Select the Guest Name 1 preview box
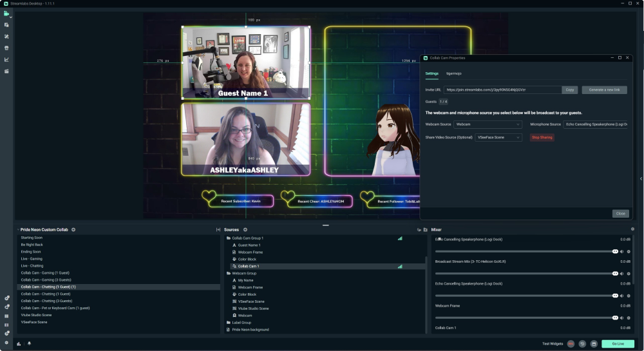The height and width of the screenshot is (351, 644). (245, 62)
